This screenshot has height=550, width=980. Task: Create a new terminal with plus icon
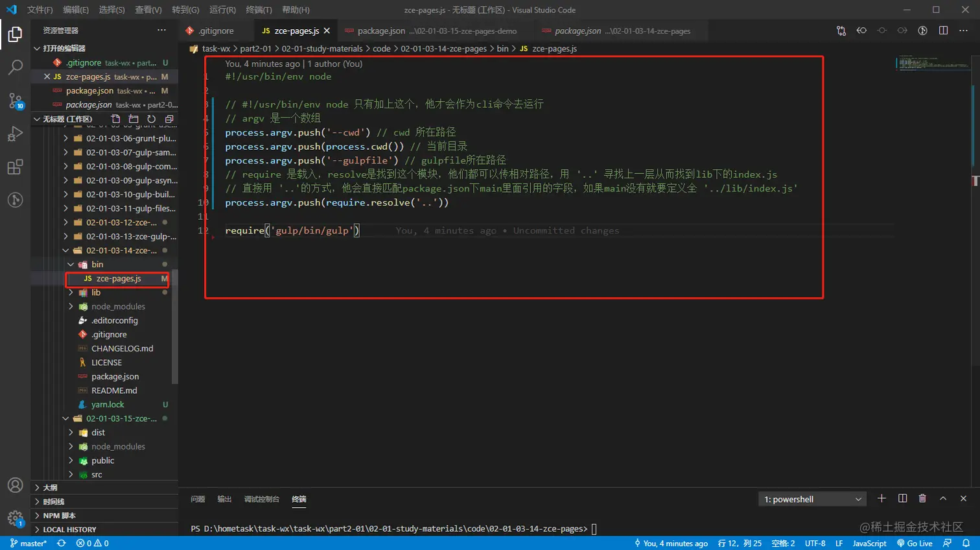pyautogui.click(x=881, y=498)
